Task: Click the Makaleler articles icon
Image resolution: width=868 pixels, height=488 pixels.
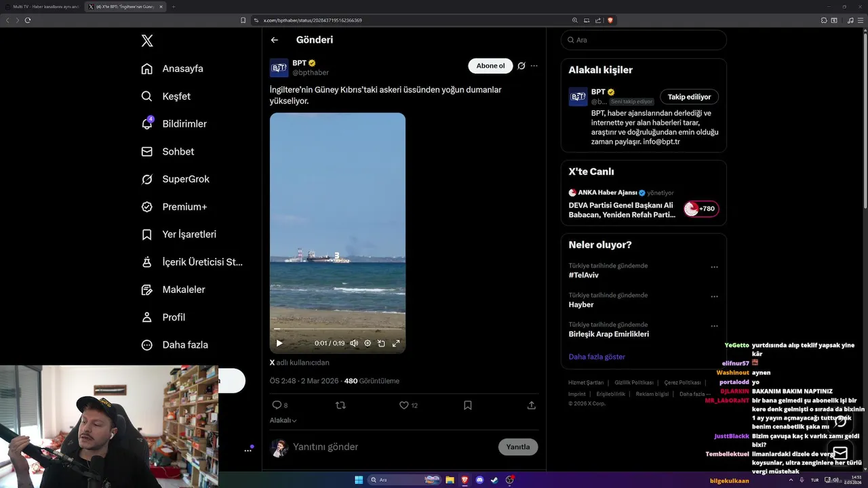Action: click(146, 289)
